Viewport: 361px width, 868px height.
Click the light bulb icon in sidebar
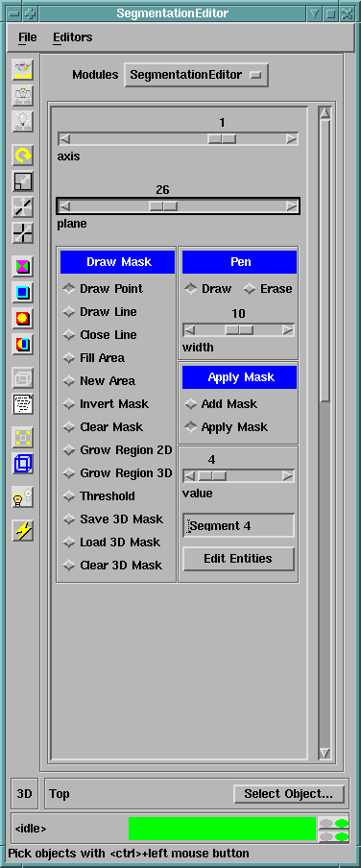pos(23,497)
